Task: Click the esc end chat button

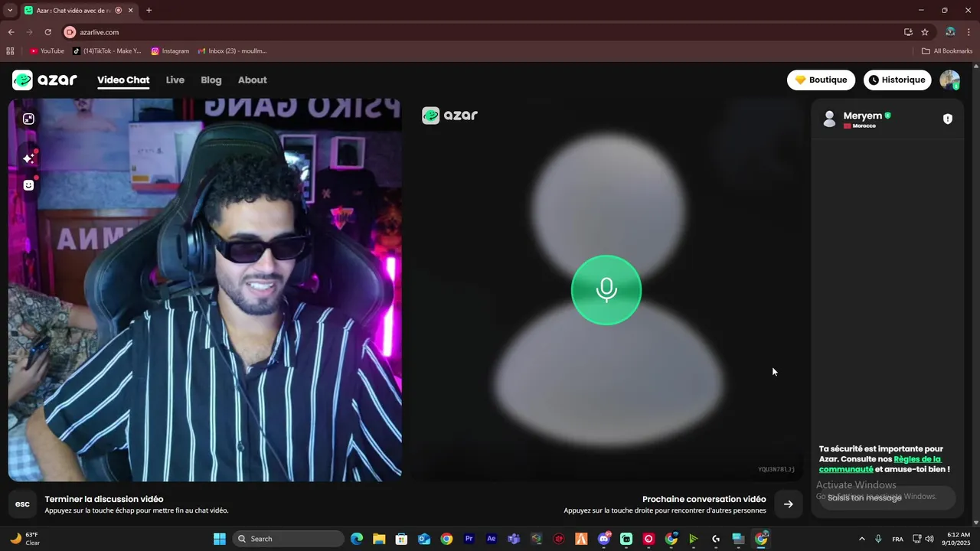Action: click(x=22, y=504)
